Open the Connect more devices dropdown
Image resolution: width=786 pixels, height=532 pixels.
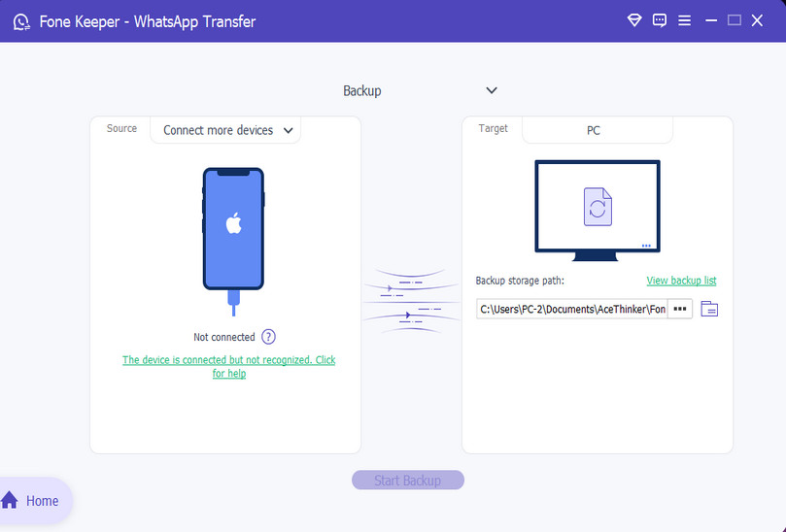[225, 130]
